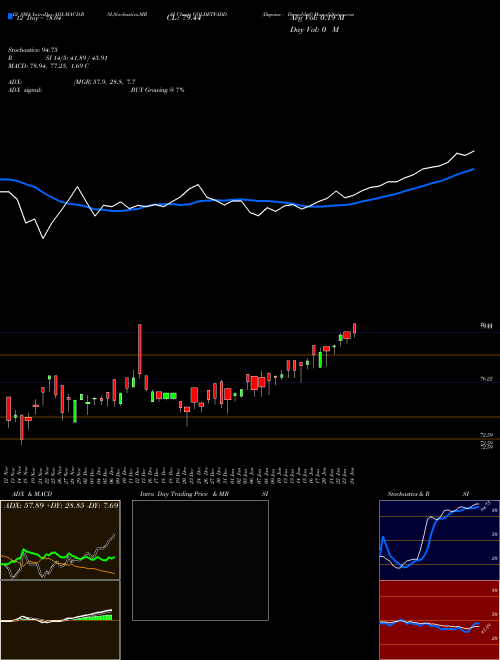Open the ADX line chart panel

(x=60, y=540)
